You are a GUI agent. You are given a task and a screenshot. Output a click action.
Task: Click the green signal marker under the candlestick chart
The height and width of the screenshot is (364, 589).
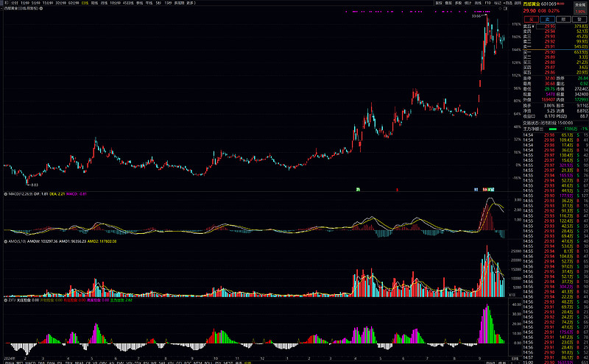(358, 190)
